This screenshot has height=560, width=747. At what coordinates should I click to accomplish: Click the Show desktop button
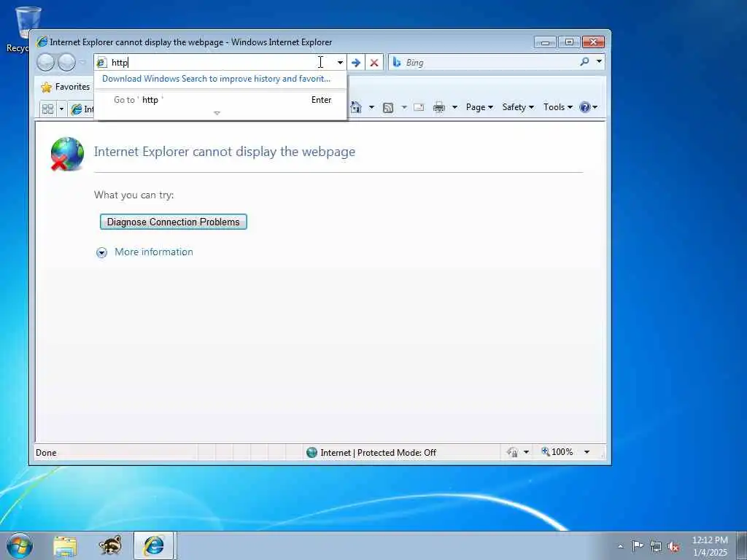pos(742,546)
